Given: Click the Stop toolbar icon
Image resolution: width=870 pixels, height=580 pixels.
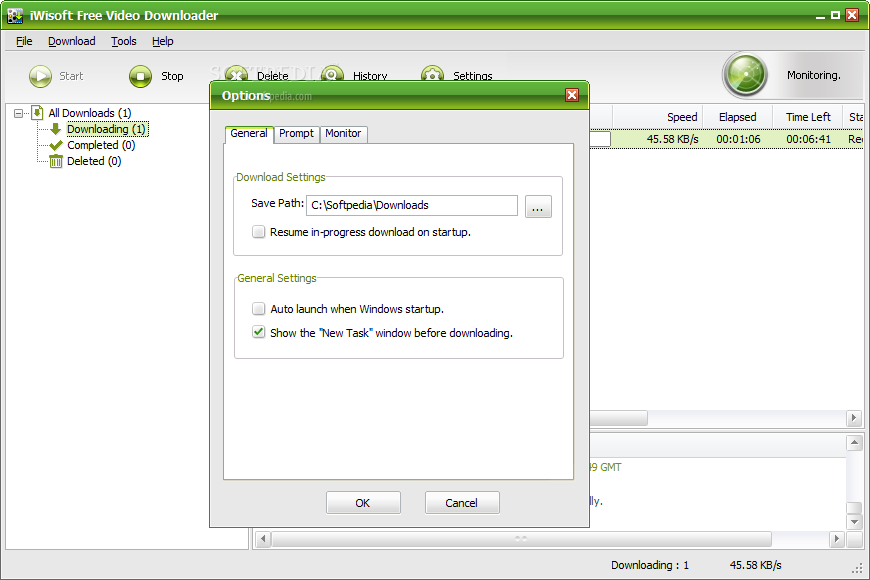Looking at the screenshot, I should click(x=140, y=76).
